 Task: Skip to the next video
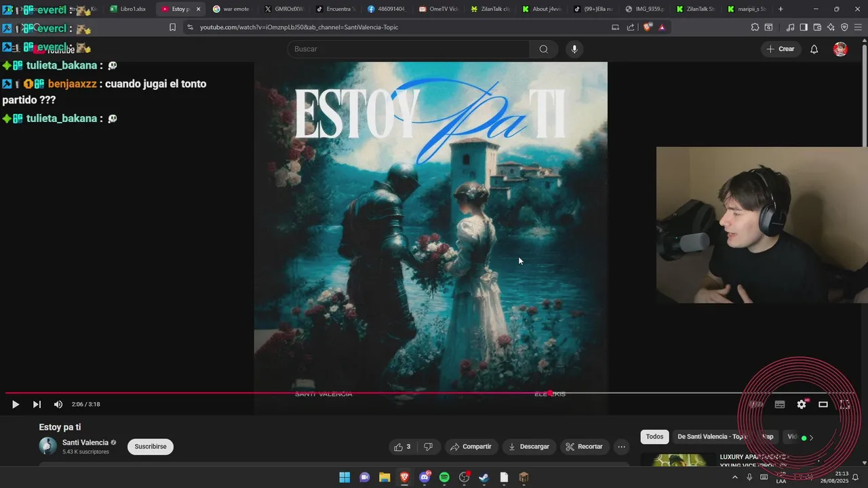[37, 405]
